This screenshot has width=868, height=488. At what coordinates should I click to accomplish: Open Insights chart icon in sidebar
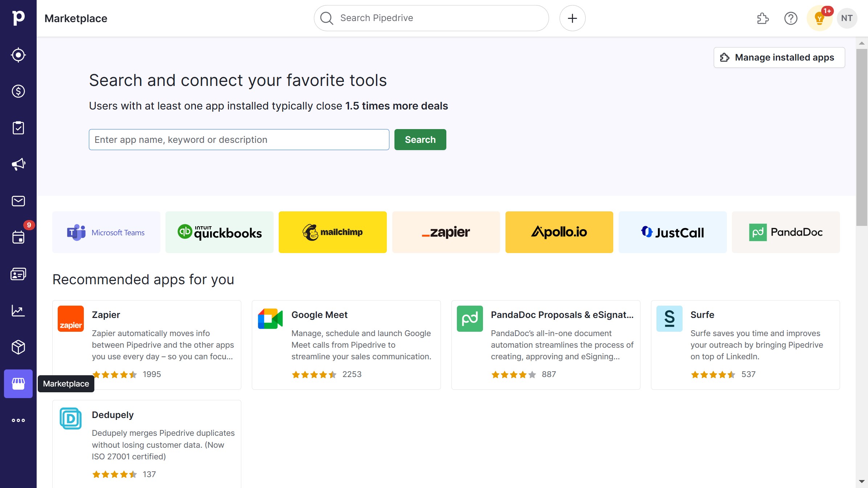18,311
